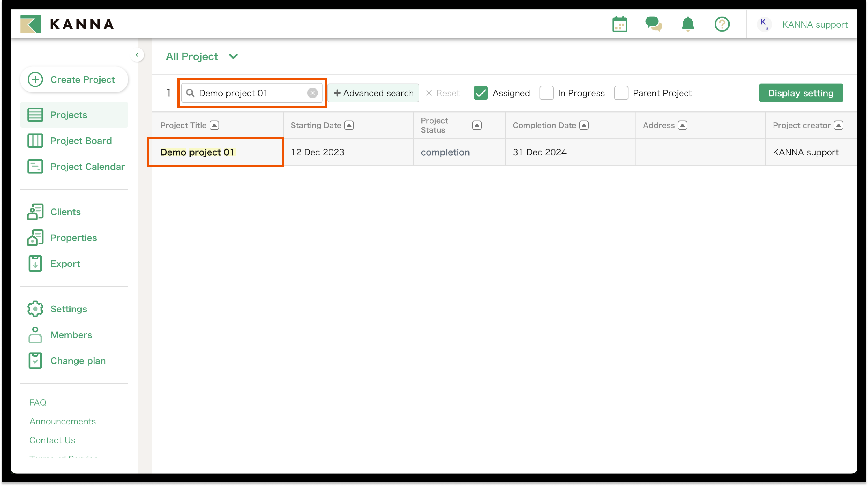Open the Export icon in sidebar
The height and width of the screenshot is (486, 868).
(x=35, y=264)
